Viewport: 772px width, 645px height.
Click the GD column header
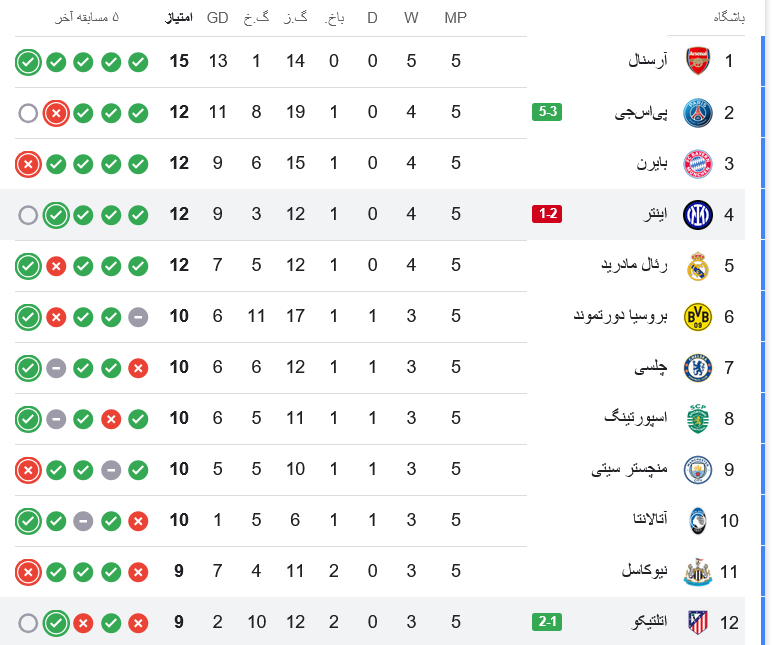217,18
